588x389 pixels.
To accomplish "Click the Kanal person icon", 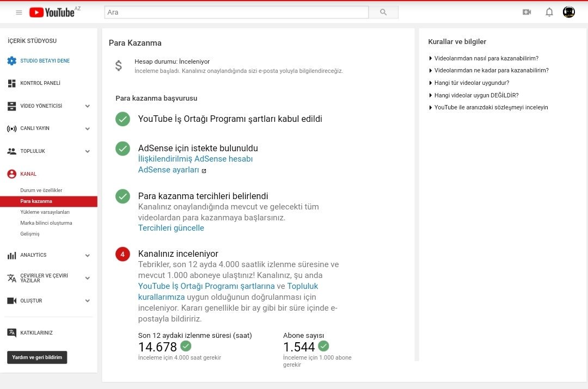I will tap(11, 174).
